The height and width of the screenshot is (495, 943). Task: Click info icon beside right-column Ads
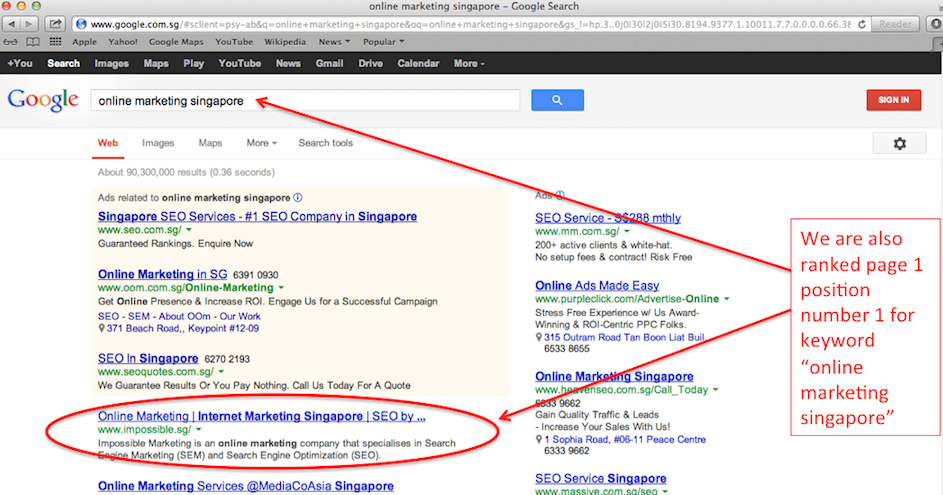[x=560, y=195]
